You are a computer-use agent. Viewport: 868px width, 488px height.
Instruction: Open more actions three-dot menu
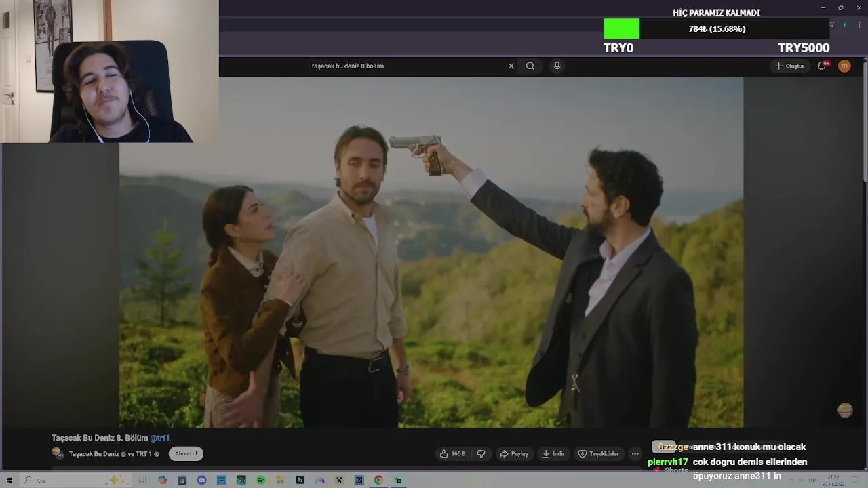[x=635, y=454]
